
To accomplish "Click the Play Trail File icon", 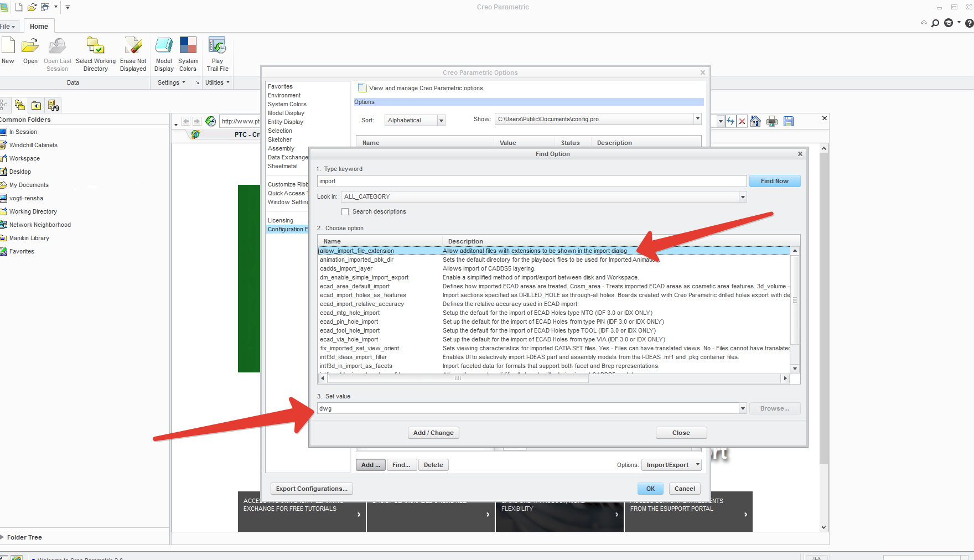I will 217,45.
